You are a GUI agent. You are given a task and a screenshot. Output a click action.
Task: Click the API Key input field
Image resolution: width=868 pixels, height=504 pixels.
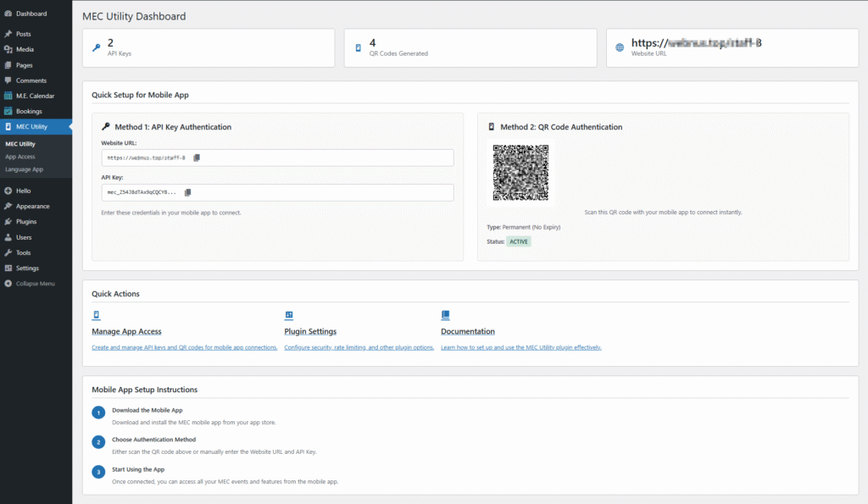point(277,192)
